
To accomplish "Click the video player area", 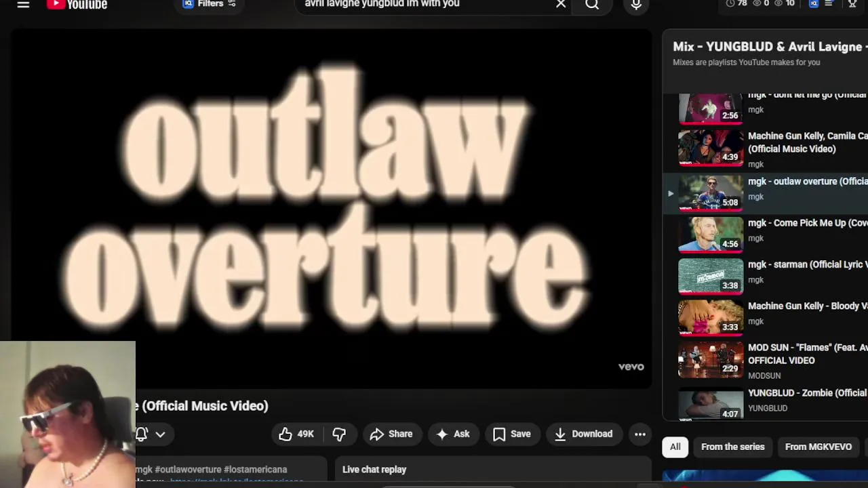I will (x=331, y=209).
